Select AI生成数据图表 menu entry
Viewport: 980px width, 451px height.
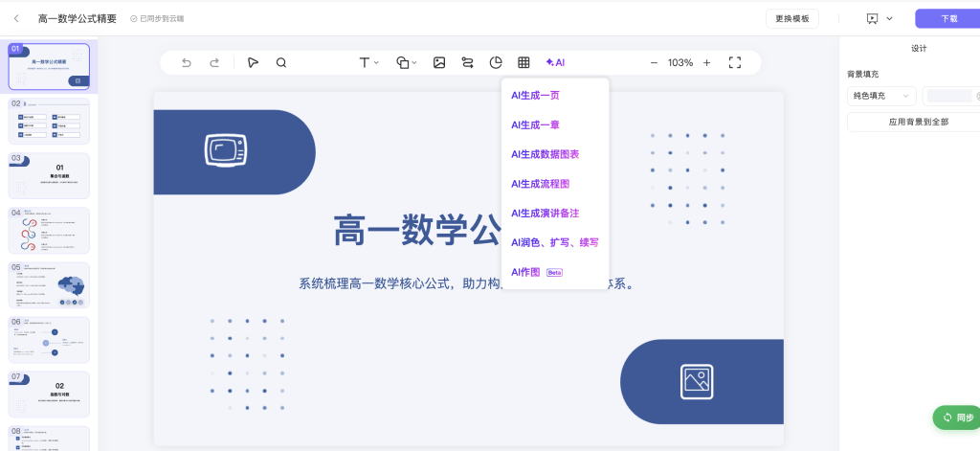point(545,154)
